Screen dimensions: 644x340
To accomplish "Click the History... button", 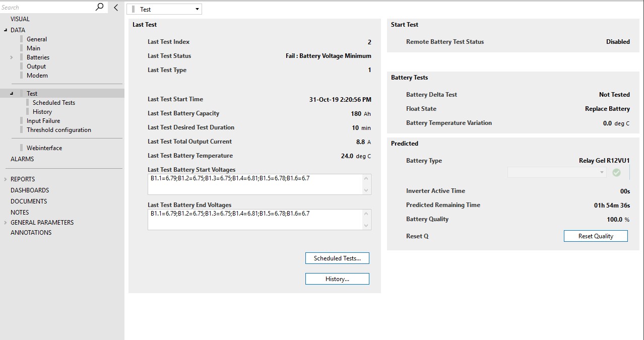I will tap(337, 279).
